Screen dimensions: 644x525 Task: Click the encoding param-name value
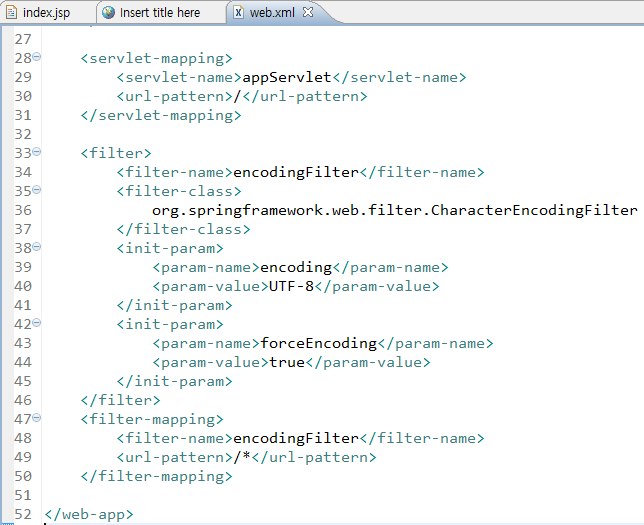[x=296, y=267]
